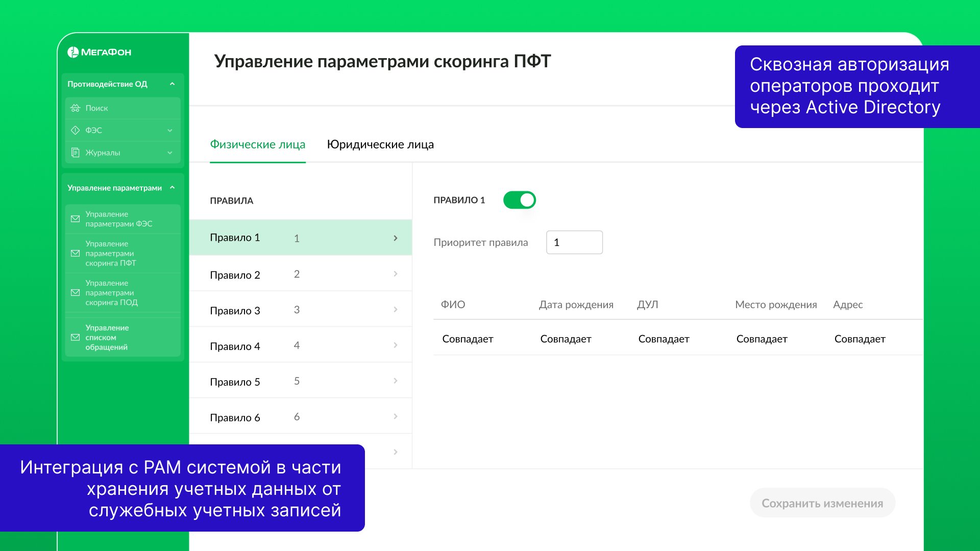980x551 pixels.
Task: Click the MegaFon logo icon
Action: click(73, 52)
